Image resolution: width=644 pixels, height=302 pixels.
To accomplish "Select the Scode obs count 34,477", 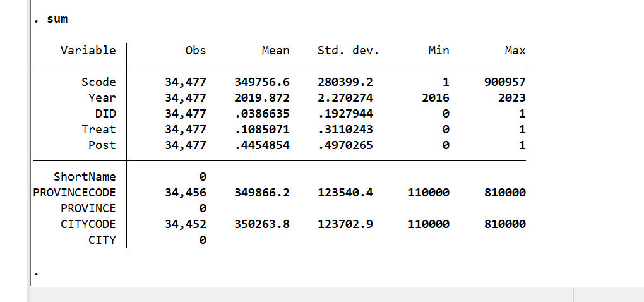I will click(x=186, y=82).
